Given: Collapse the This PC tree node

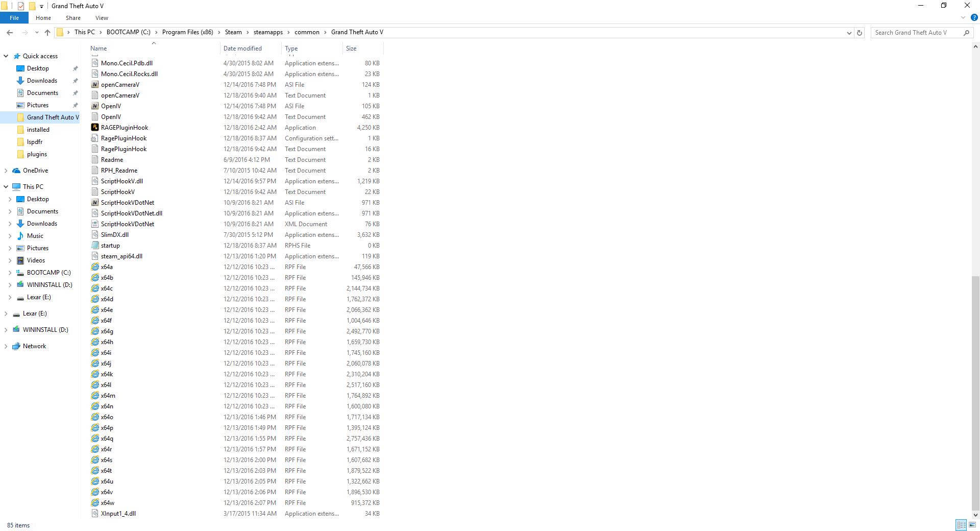Looking at the screenshot, I should tap(6, 187).
